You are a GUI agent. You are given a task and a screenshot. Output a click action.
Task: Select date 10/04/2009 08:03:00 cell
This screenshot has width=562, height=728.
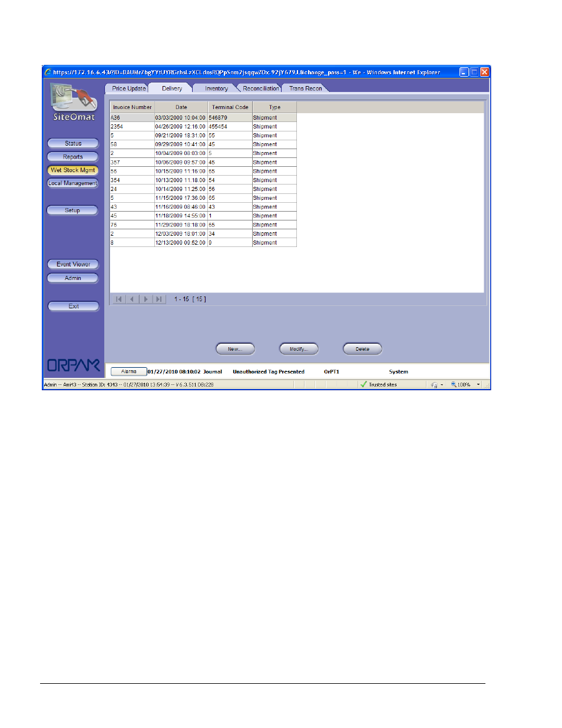(x=180, y=153)
